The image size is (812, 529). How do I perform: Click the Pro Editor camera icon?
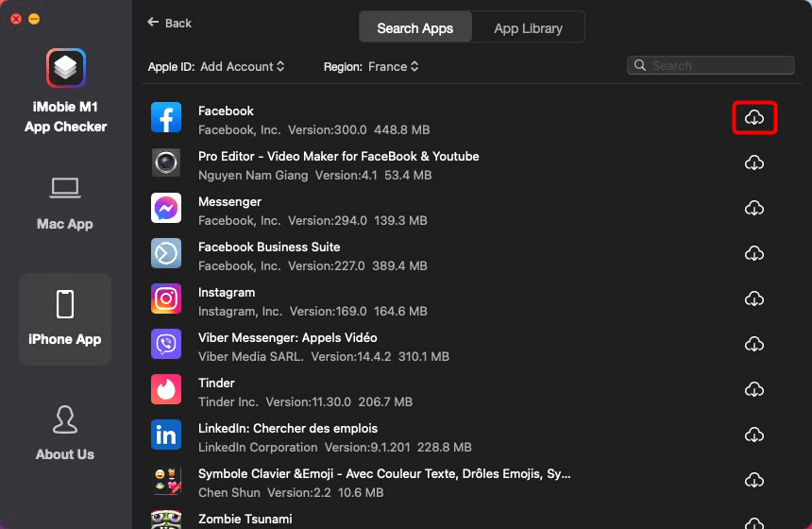click(x=166, y=162)
